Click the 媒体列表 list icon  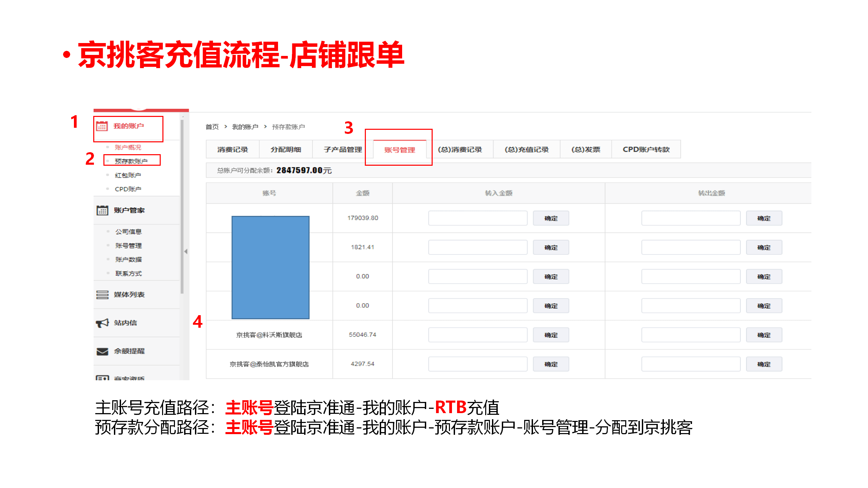pos(102,295)
